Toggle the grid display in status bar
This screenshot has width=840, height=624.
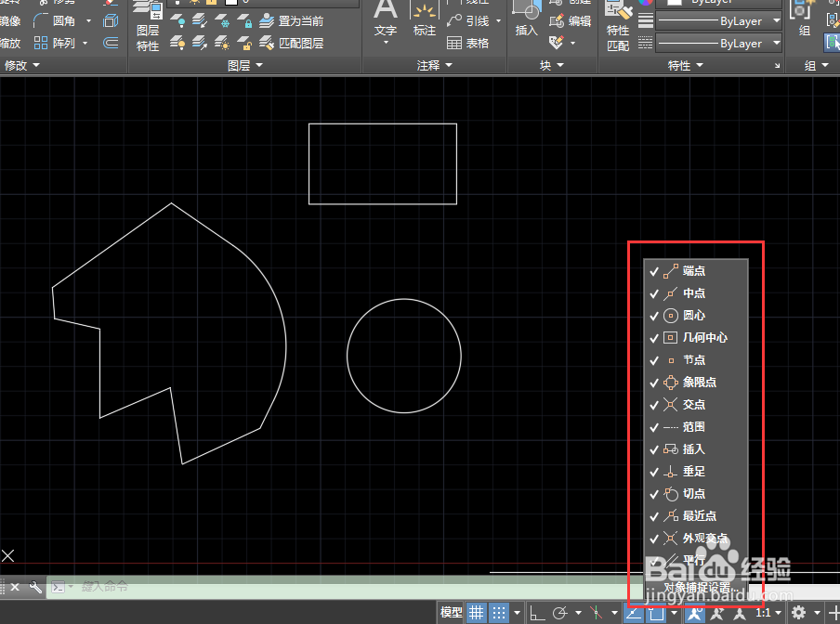pyautogui.click(x=477, y=612)
